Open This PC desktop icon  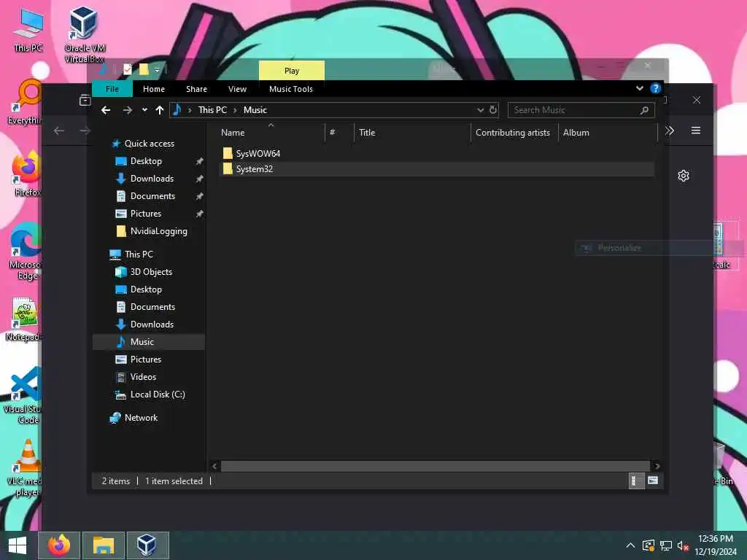pos(28,29)
